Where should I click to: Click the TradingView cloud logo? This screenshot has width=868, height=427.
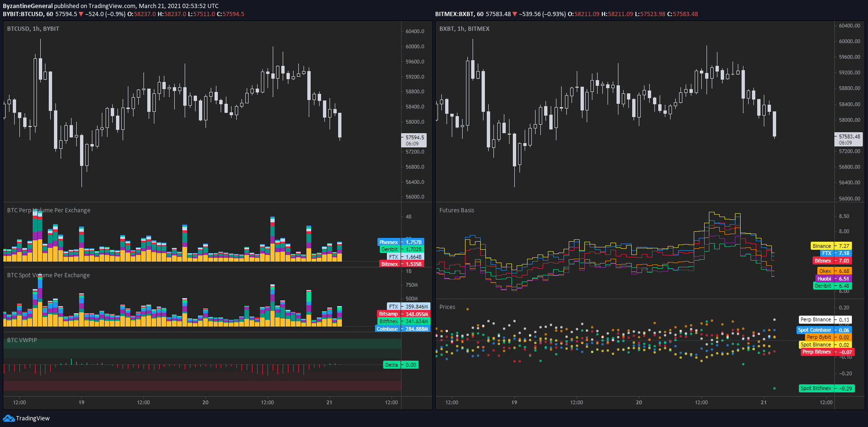coord(9,418)
